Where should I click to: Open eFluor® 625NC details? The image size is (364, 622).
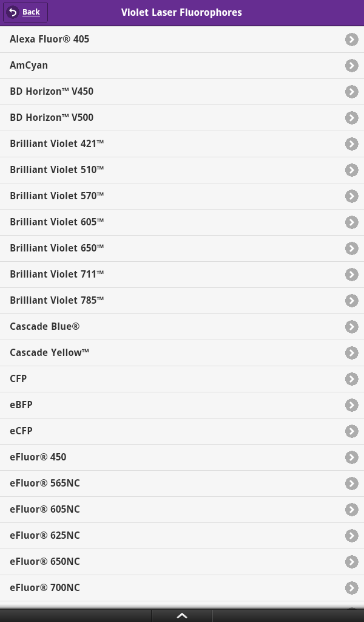tap(45, 536)
